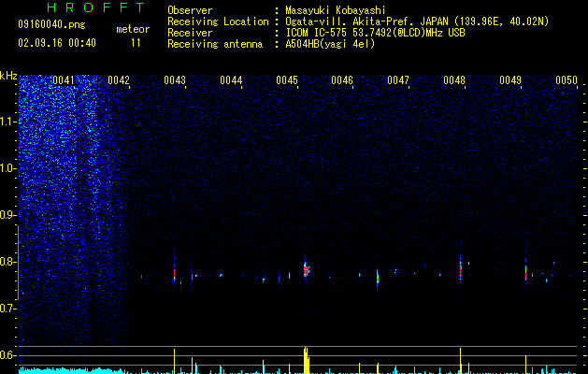Click the 0044 time marker
The image size is (588, 374).
231,80
